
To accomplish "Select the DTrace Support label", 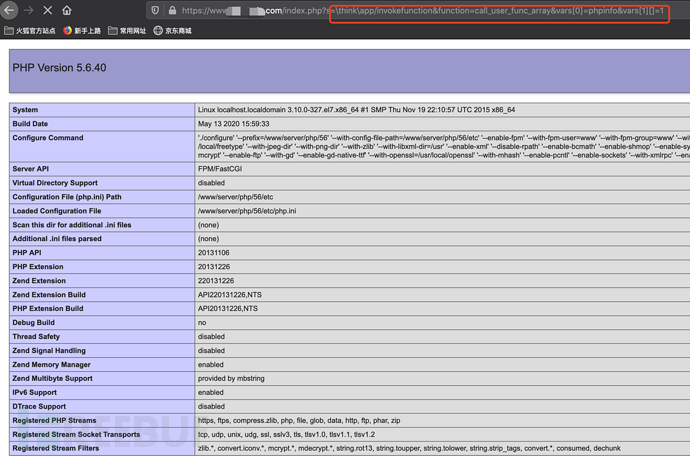I will [x=39, y=407].
